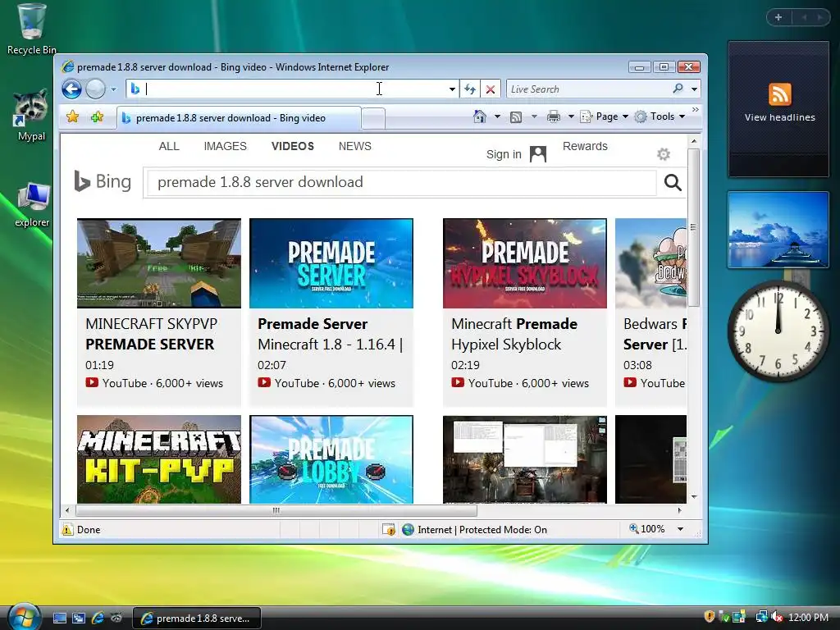Click the Bing account avatar icon
Screen dimensions: 840x630
tap(538, 154)
